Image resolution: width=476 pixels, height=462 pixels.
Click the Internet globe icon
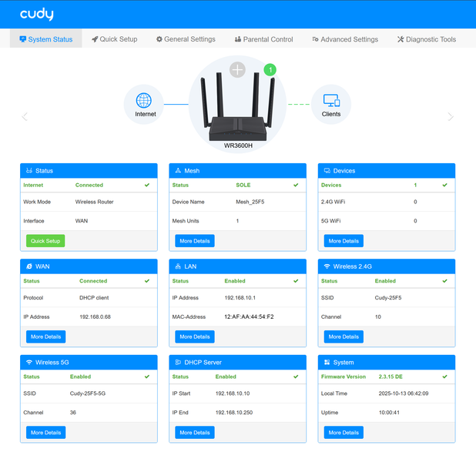click(x=143, y=100)
